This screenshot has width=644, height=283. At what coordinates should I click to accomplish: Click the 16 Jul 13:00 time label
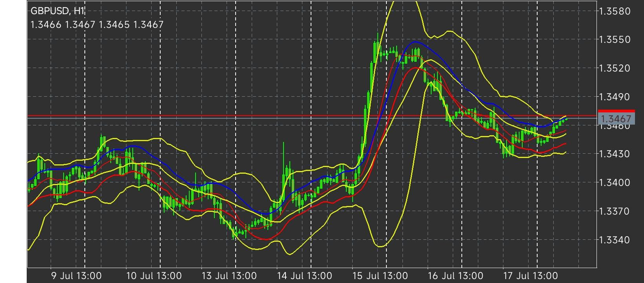[456, 276]
